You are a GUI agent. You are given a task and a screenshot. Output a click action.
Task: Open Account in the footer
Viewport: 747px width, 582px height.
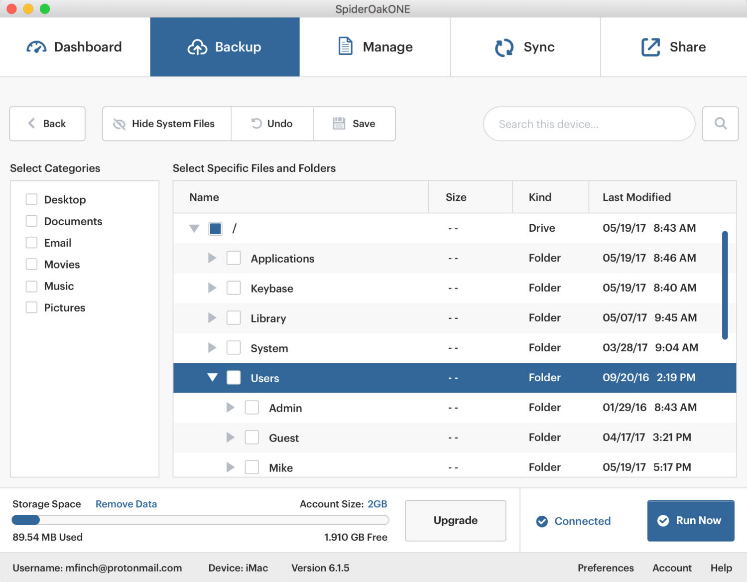pyautogui.click(x=672, y=568)
